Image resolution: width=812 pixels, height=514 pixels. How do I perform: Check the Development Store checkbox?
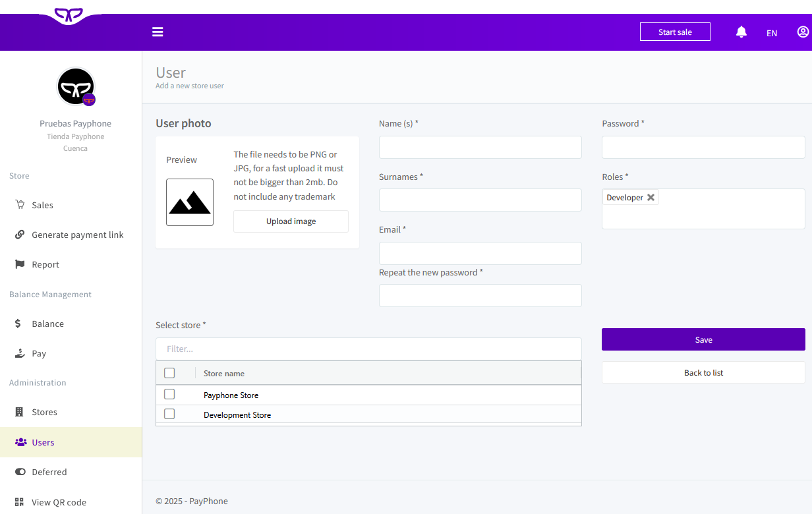(169, 414)
